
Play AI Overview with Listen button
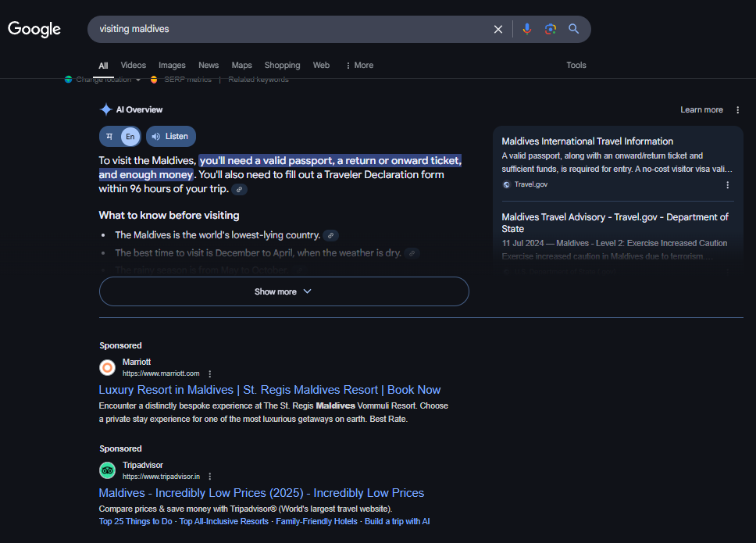click(x=171, y=137)
